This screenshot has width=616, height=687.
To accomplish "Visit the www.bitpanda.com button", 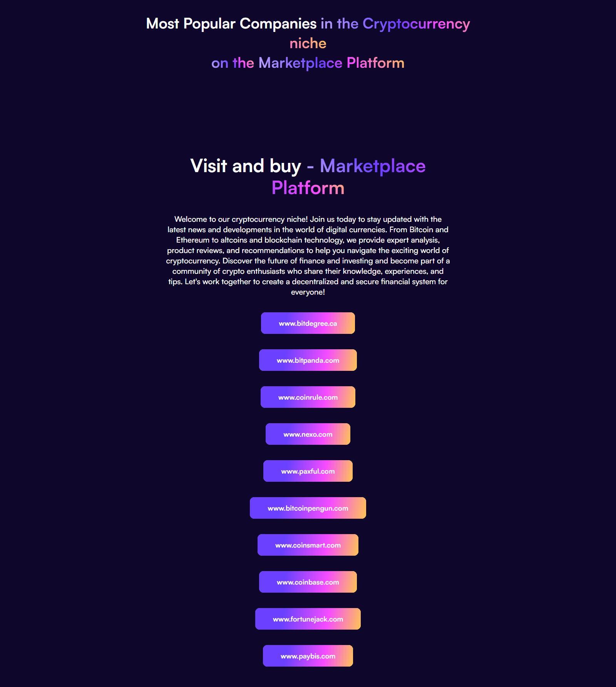I will pyautogui.click(x=308, y=360).
